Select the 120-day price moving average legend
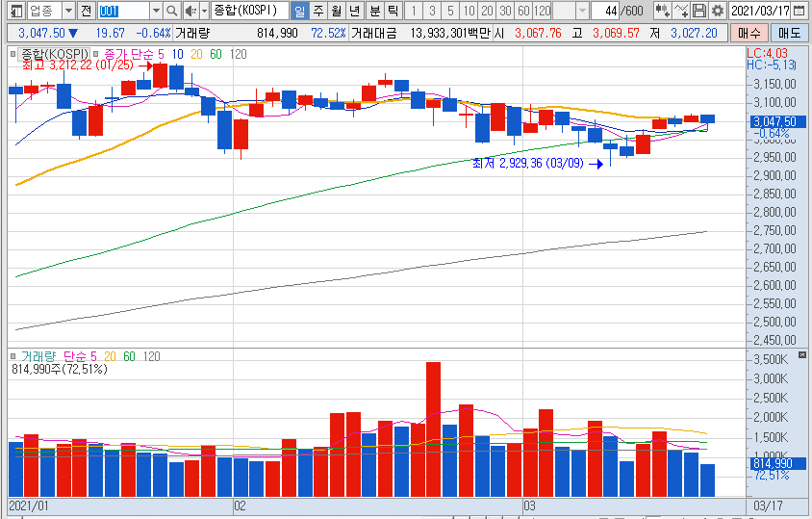This screenshot has width=812, height=519. point(239,54)
